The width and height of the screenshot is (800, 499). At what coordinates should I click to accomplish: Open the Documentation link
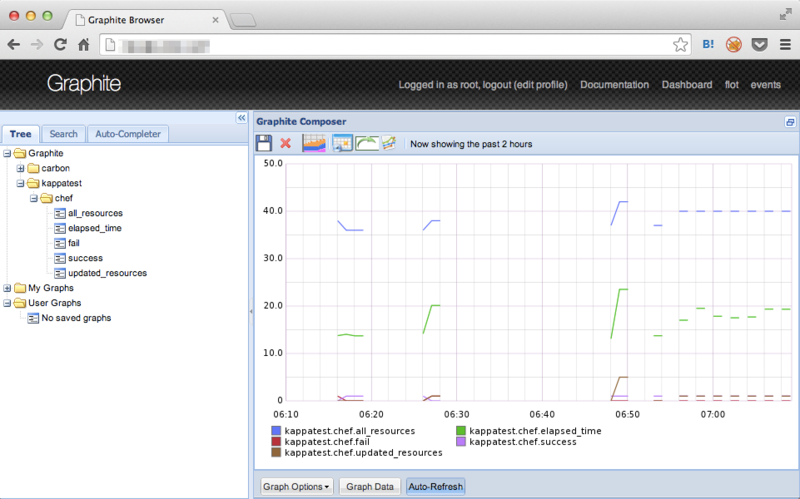tap(614, 85)
